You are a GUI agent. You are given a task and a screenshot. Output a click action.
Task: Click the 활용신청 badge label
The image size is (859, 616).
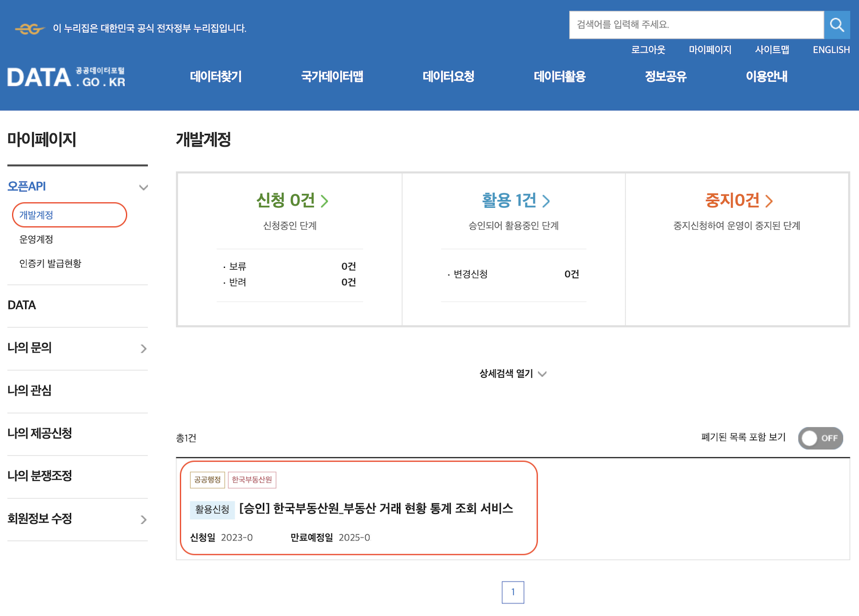[212, 509]
